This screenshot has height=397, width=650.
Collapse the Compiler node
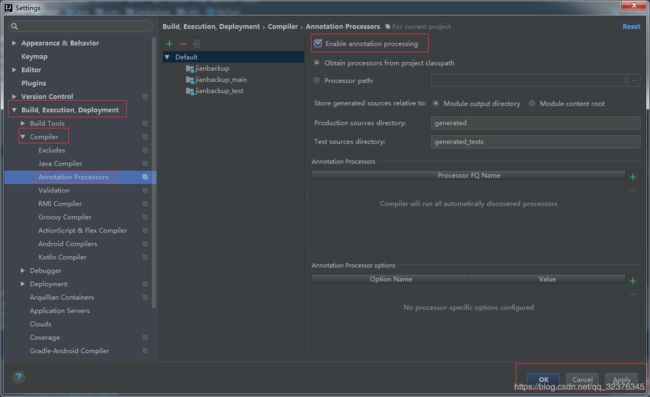23,137
